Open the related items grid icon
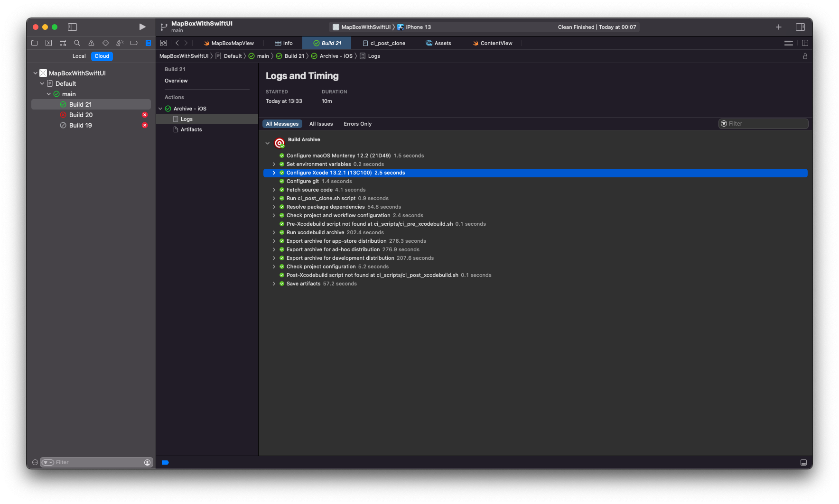The width and height of the screenshot is (839, 504). 163,43
